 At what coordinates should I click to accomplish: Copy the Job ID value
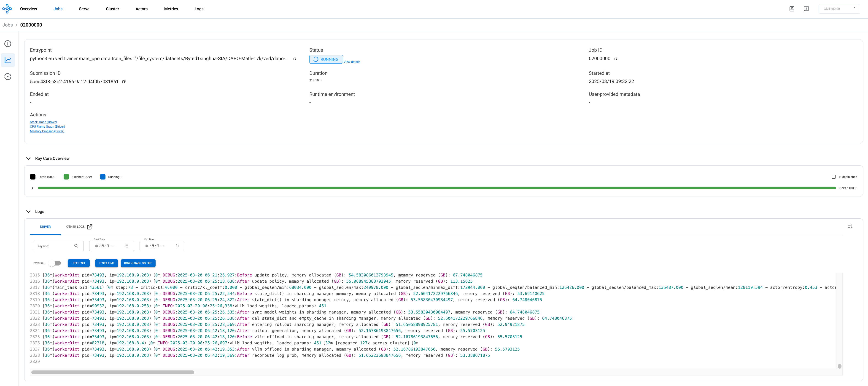pos(616,59)
